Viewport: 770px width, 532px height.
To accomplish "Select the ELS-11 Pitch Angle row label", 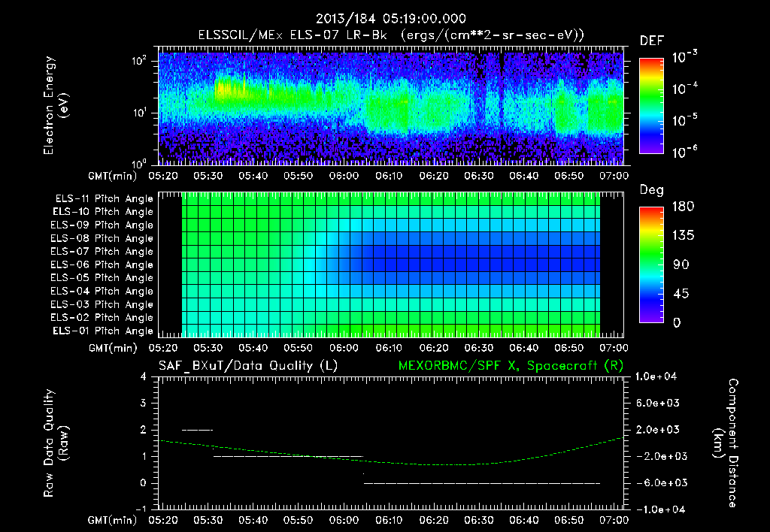I will (104, 199).
